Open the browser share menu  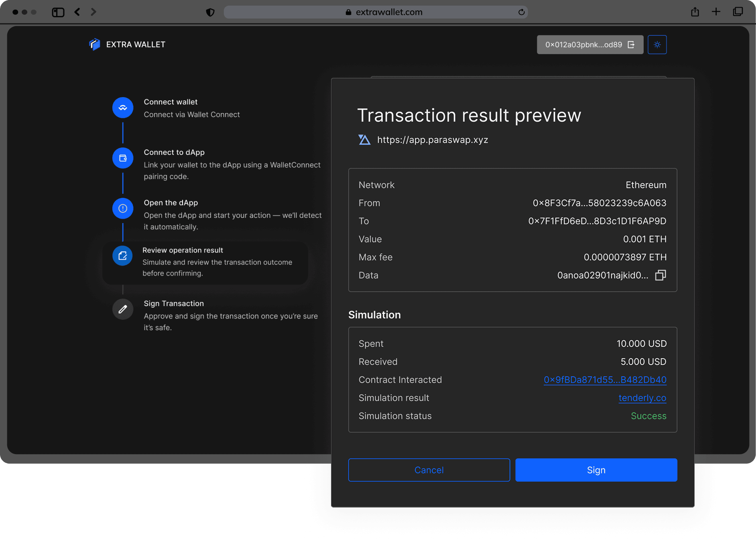(695, 12)
